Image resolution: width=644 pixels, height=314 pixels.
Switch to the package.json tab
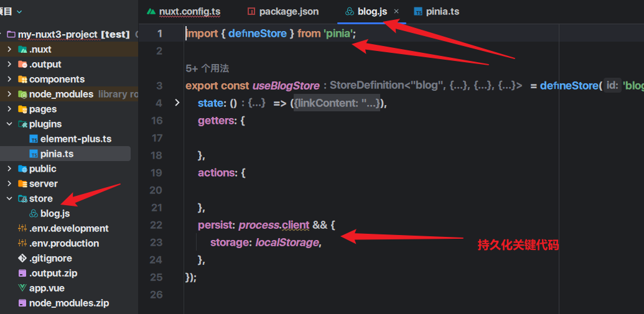coord(288,11)
